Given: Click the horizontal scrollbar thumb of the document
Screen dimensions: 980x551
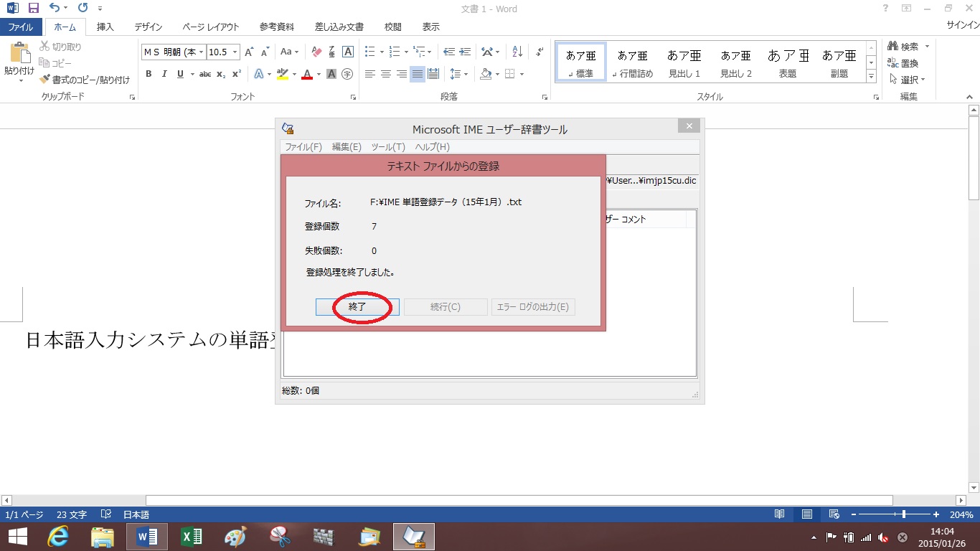Looking at the screenshot, I should [519, 500].
